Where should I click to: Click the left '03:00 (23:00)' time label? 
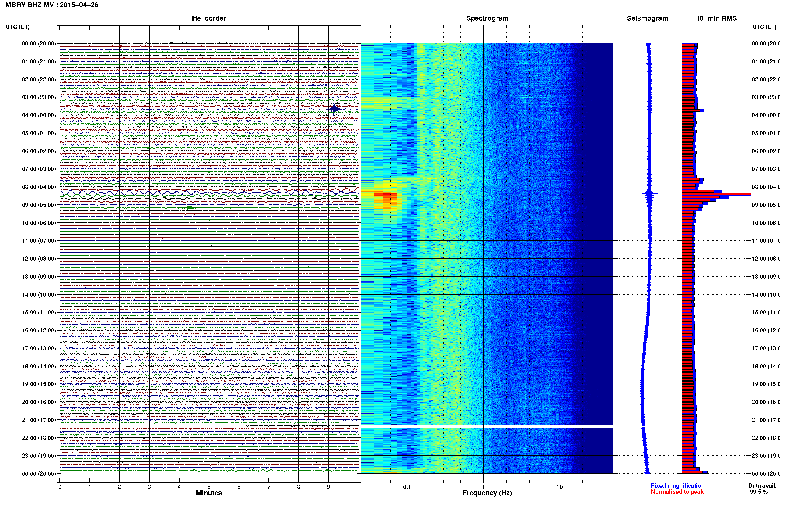(39, 97)
